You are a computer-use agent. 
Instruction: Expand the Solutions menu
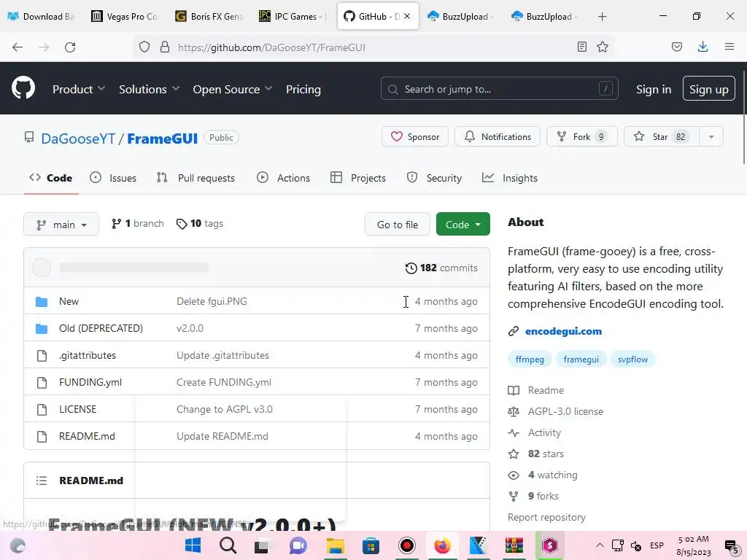pos(149,89)
